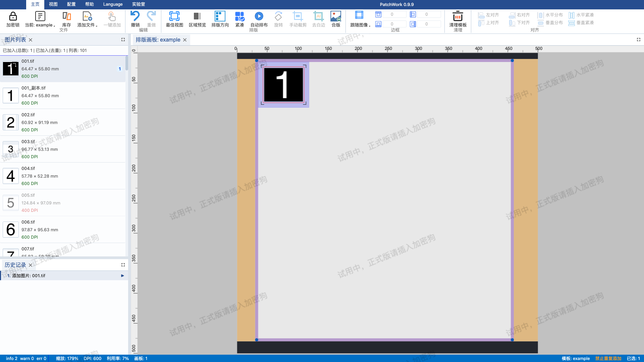
Task: Click the right border value field
Action: [x=429, y=24]
